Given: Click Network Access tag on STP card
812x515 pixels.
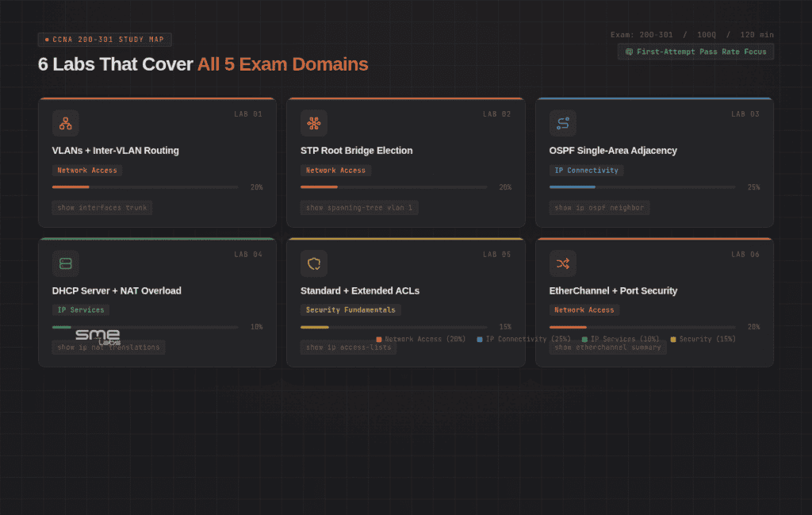Looking at the screenshot, I should (x=335, y=170).
